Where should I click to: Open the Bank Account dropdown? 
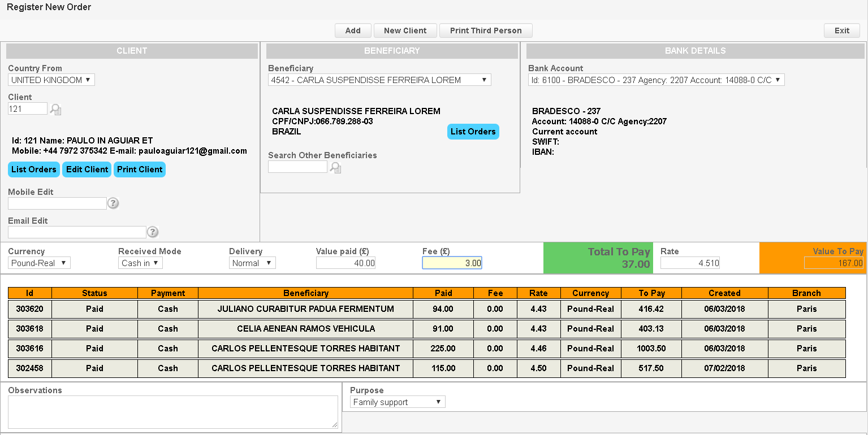tap(656, 80)
